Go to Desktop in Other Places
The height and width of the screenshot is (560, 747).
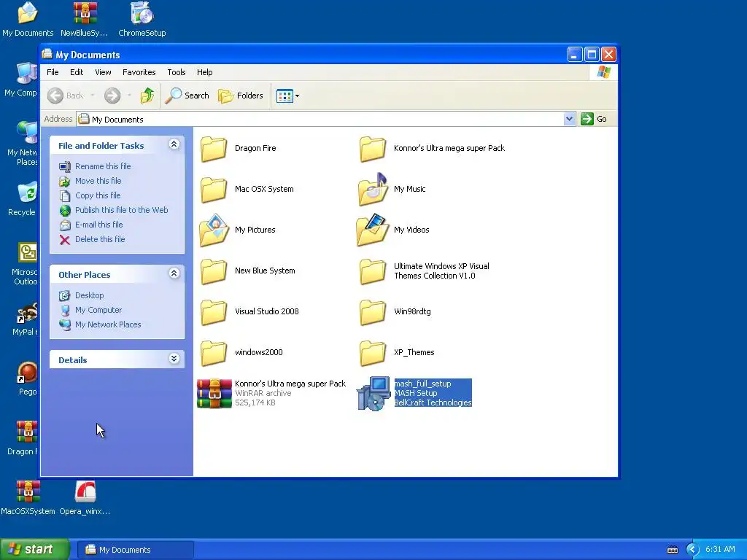[82, 296]
